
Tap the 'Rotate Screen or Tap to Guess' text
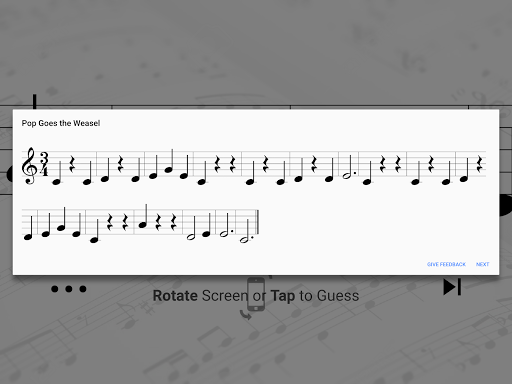tap(256, 296)
